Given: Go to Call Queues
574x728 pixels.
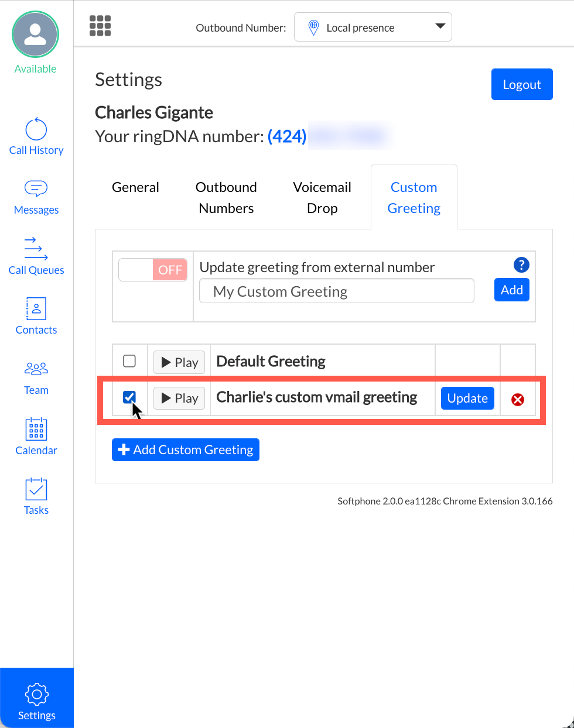Looking at the screenshot, I should 36,256.
